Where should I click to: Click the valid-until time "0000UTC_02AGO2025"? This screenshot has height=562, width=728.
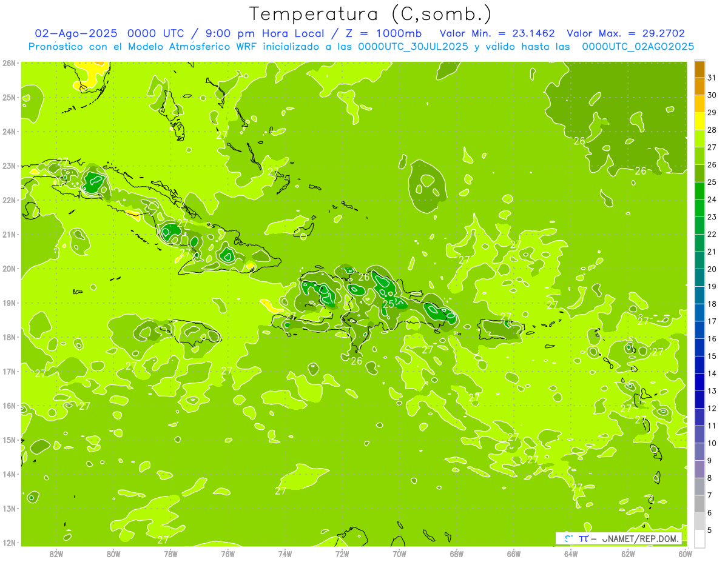pyautogui.click(x=638, y=47)
